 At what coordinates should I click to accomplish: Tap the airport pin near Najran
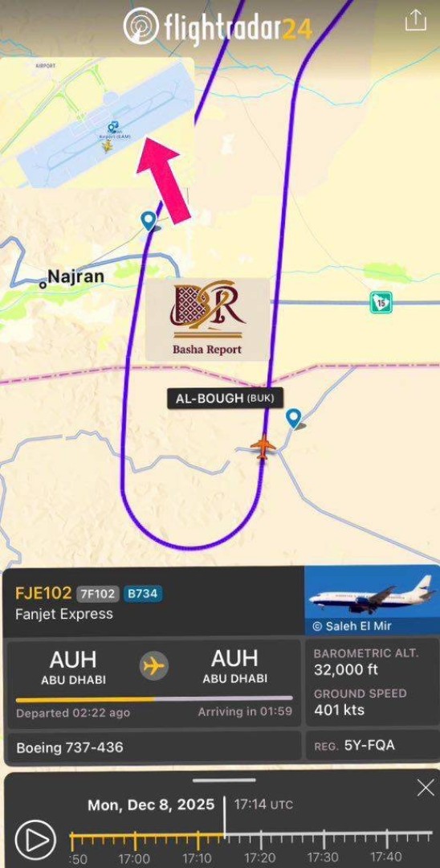coord(148,219)
